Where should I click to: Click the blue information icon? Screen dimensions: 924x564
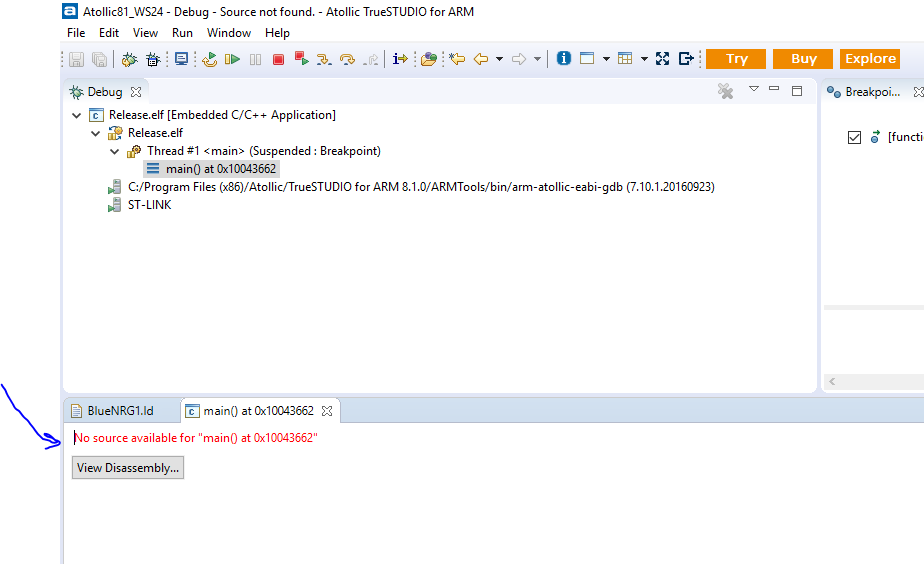(x=564, y=58)
